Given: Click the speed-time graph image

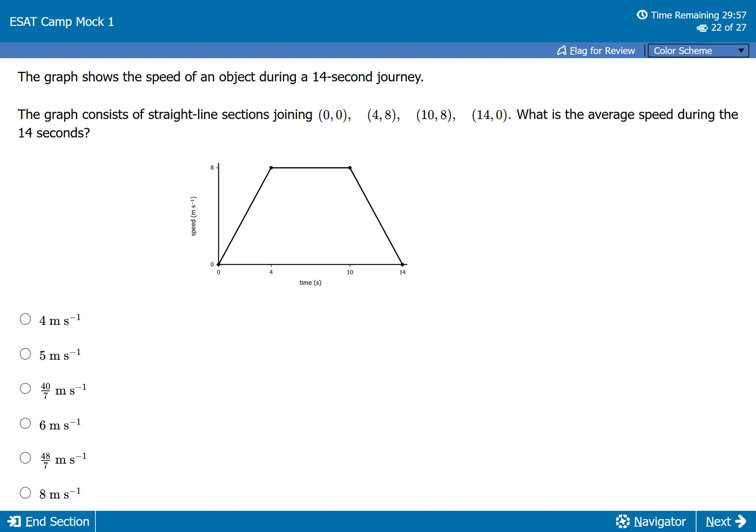Looking at the screenshot, I should coord(299,224).
